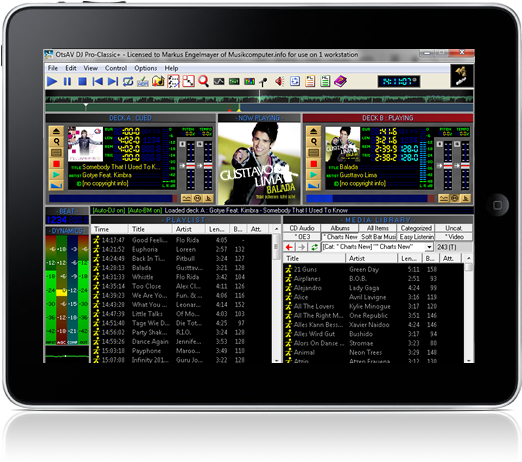Sort Media Library by Title column header
The height and width of the screenshot is (462, 522).
(314, 258)
